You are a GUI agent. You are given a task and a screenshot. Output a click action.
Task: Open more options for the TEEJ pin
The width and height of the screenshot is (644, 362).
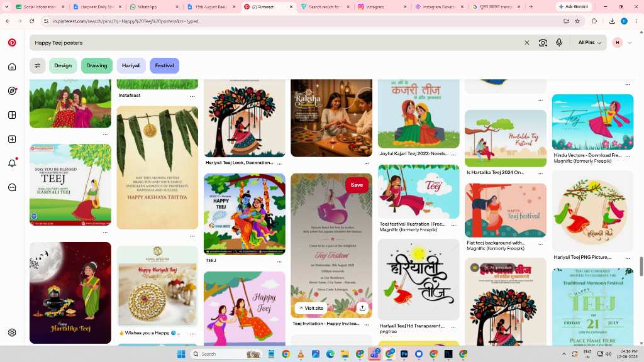[279, 261]
